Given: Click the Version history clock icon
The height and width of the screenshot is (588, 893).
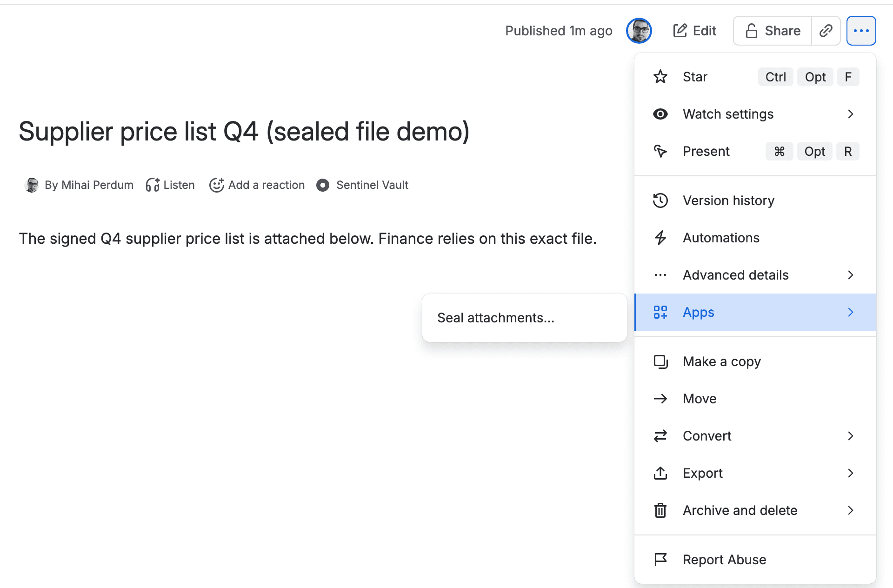Looking at the screenshot, I should (660, 200).
